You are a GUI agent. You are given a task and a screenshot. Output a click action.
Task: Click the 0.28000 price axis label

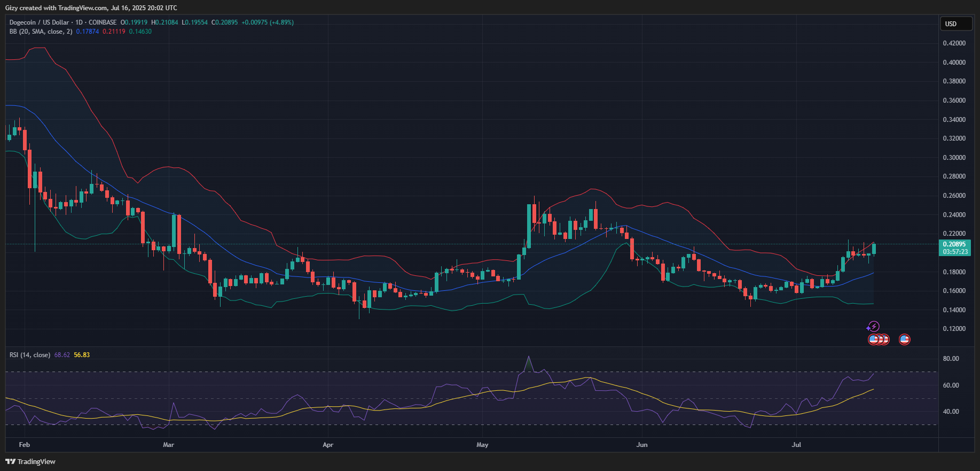point(954,176)
